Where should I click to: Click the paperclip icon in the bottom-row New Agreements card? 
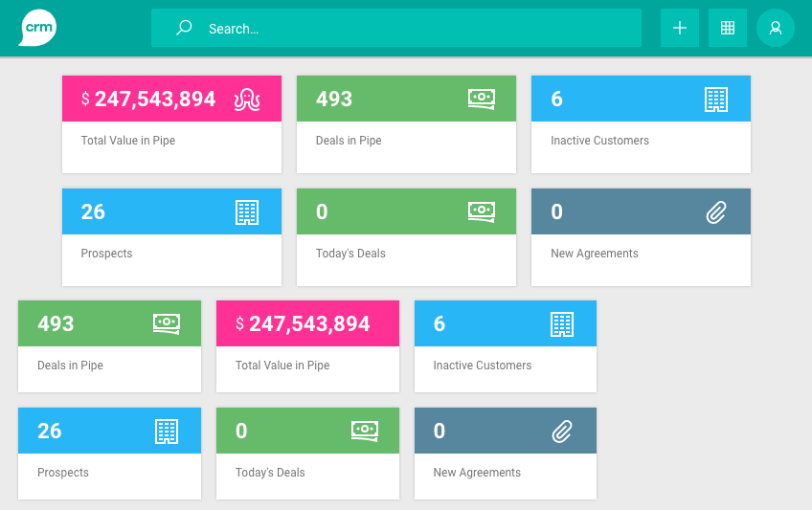(x=562, y=432)
